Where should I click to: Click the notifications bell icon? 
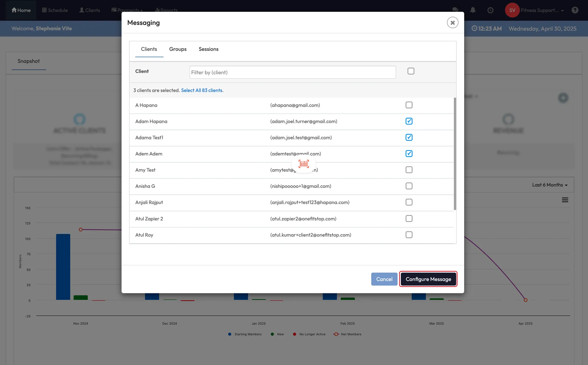[x=473, y=10]
